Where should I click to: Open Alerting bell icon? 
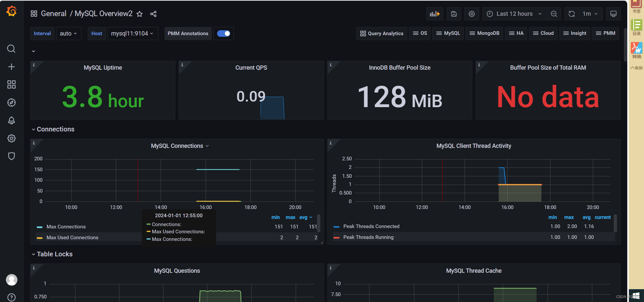[12, 120]
